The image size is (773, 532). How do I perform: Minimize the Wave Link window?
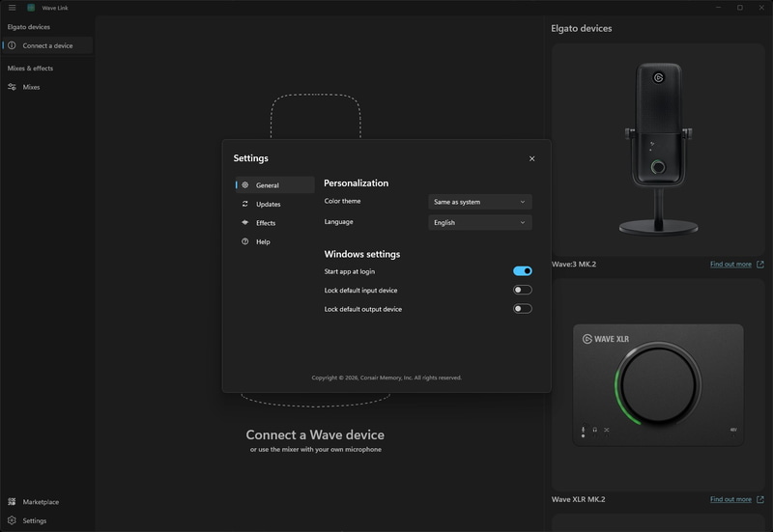pos(718,8)
